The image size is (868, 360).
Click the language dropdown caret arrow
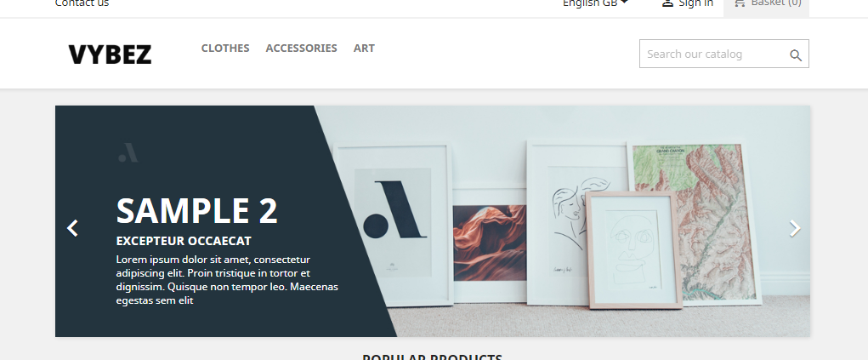click(x=624, y=3)
